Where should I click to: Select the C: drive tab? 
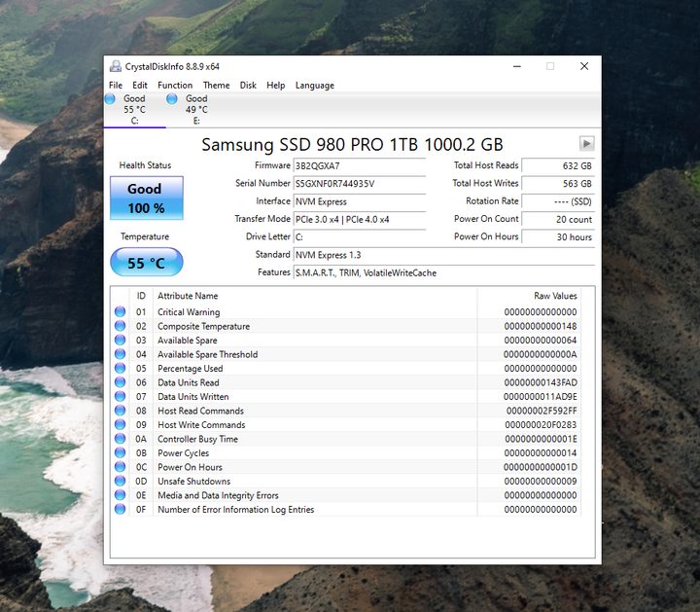click(135, 109)
